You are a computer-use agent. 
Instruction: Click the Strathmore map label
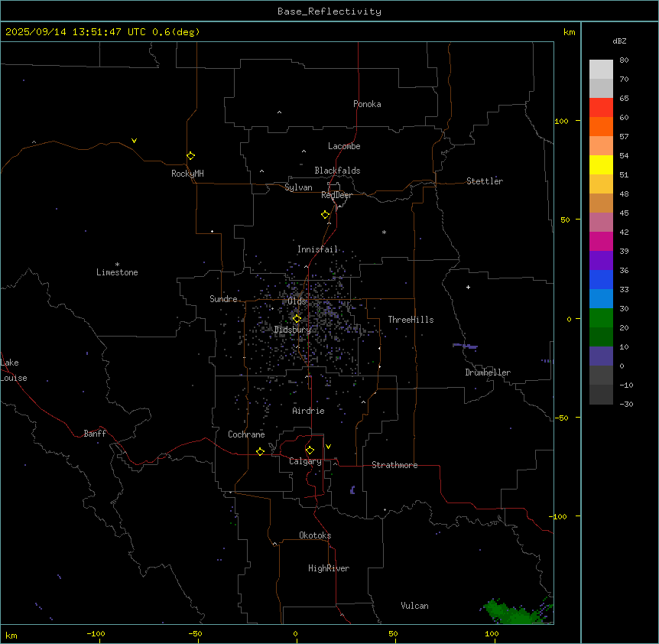tap(394, 465)
